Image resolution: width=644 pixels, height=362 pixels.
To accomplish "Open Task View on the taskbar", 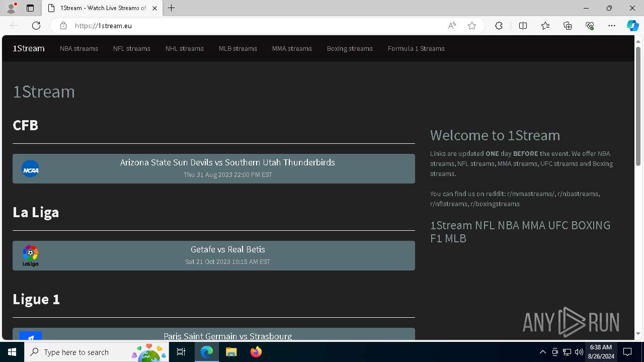I will pyautogui.click(x=182, y=352).
